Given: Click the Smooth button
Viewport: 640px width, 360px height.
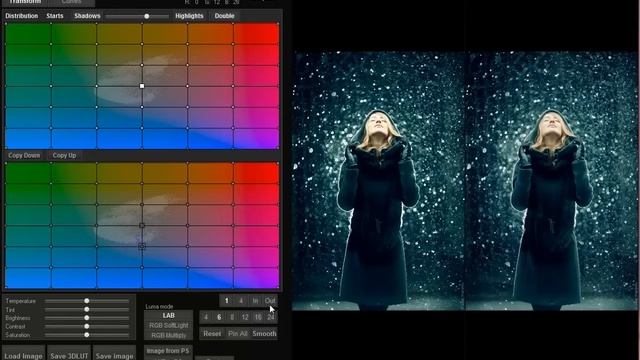Looking at the screenshot, I should tap(264, 333).
